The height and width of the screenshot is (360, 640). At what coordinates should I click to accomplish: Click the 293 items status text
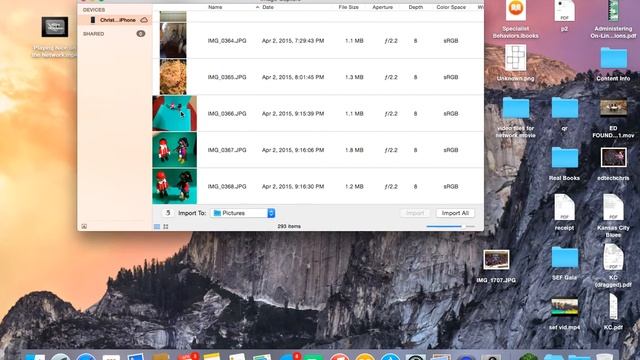point(289,226)
